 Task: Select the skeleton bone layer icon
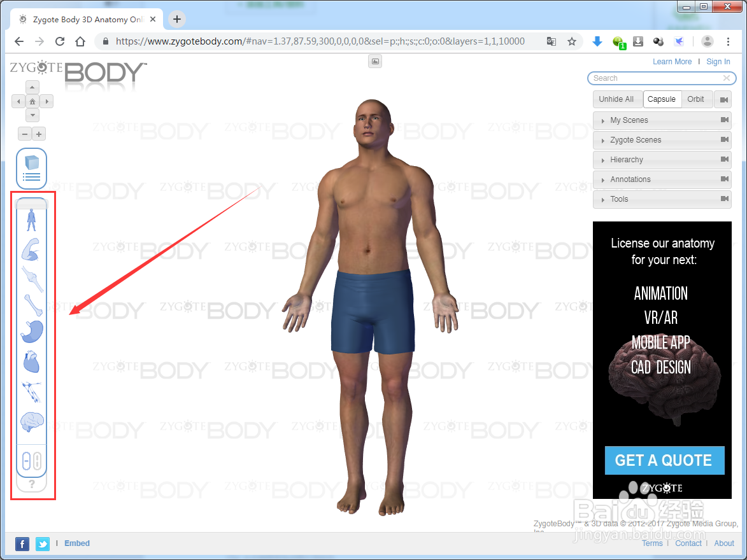(33, 305)
